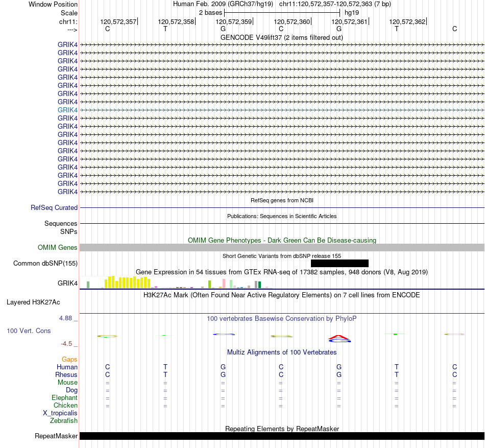Click the black RepeatMasker element bar

click(282, 436)
